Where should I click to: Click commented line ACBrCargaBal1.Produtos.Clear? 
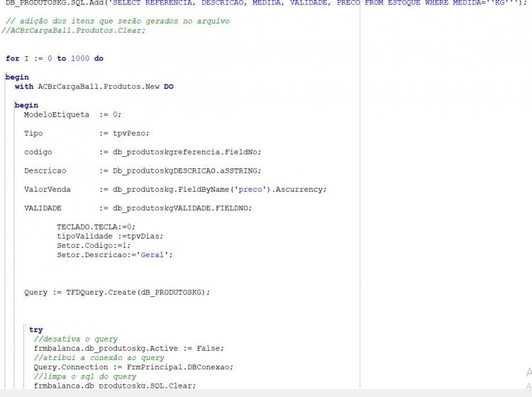coord(73,31)
